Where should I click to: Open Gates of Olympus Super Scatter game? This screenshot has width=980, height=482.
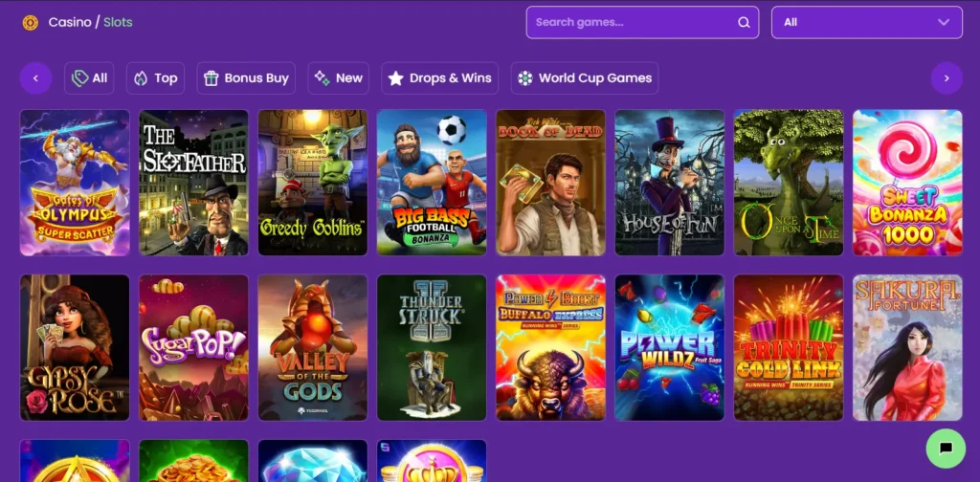click(x=75, y=183)
